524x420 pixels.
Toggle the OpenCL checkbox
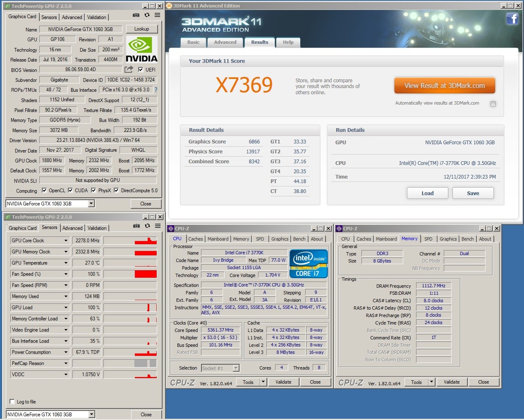click(x=44, y=191)
